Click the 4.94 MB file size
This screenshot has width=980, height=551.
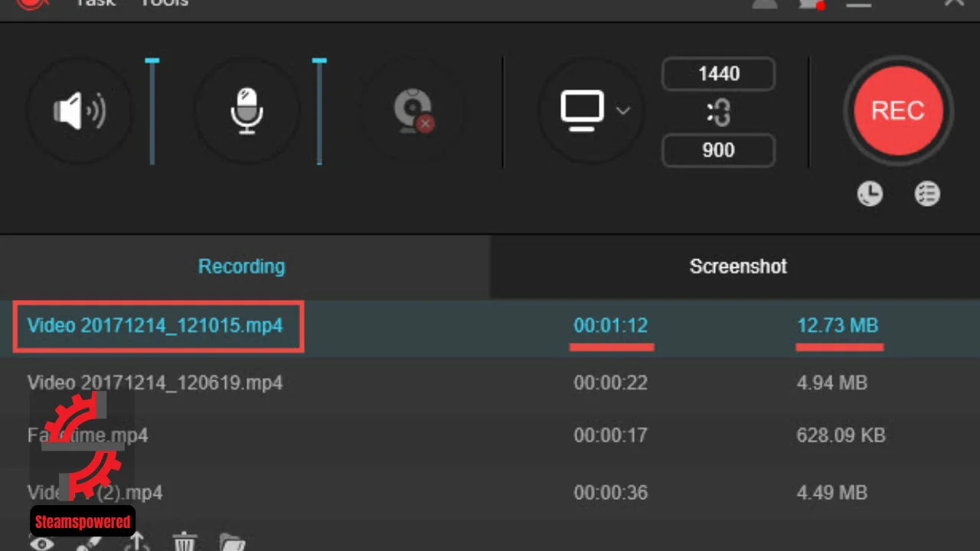[832, 382]
